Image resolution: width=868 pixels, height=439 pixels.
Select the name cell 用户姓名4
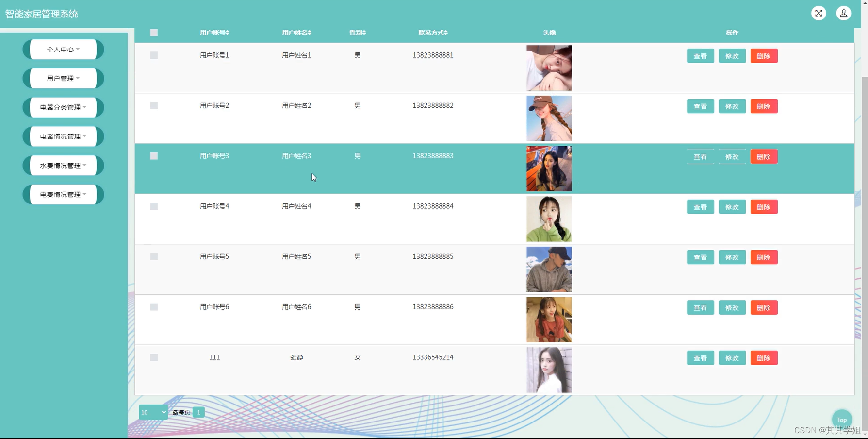pyautogui.click(x=296, y=206)
